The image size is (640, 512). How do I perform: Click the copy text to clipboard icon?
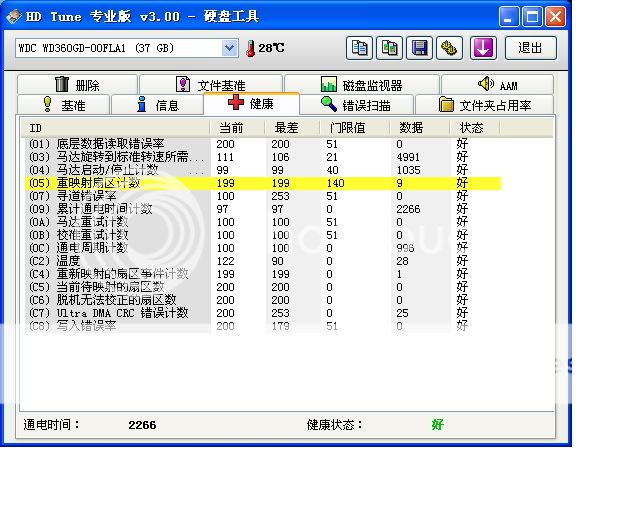tap(359, 48)
